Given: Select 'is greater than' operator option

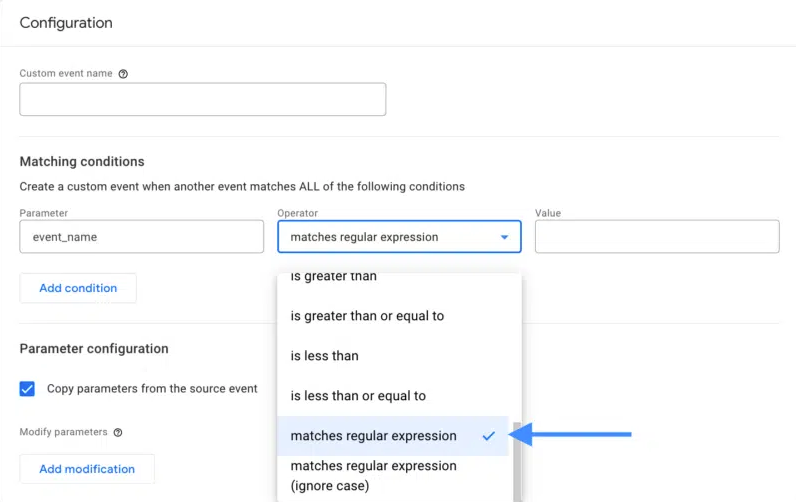Looking at the screenshot, I should [334, 278].
